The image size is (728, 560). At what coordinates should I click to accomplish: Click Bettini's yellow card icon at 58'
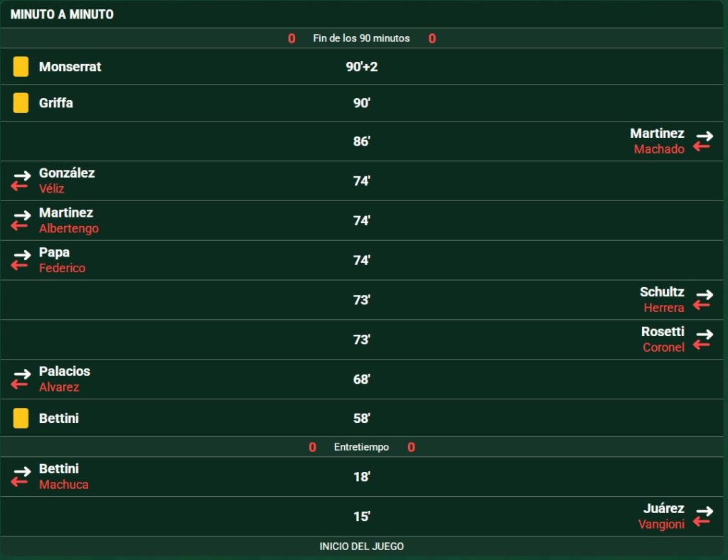pyautogui.click(x=21, y=419)
